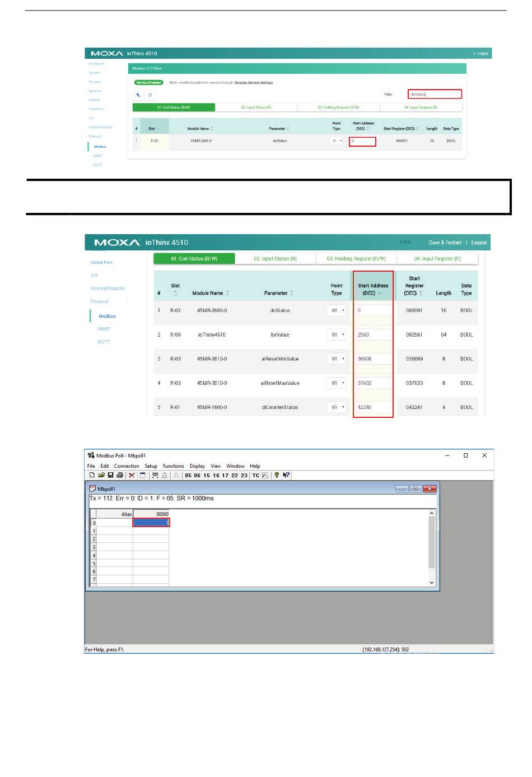This screenshot has width=532, height=777.
Task: Click Start Register value 037633
Action: pyautogui.click(x=414, y=383)
